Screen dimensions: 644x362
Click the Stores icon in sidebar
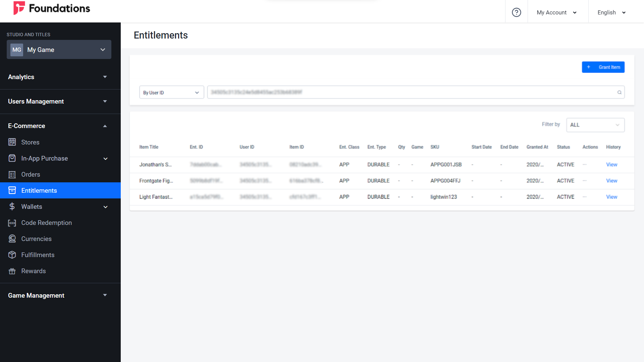click(x=12, y=142)
